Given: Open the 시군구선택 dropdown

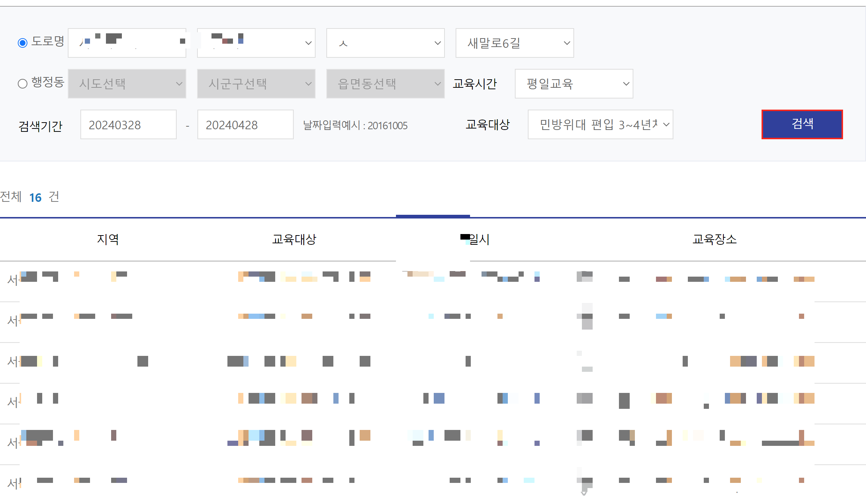Looking at the screenshot, I should [x=256, y=84].
